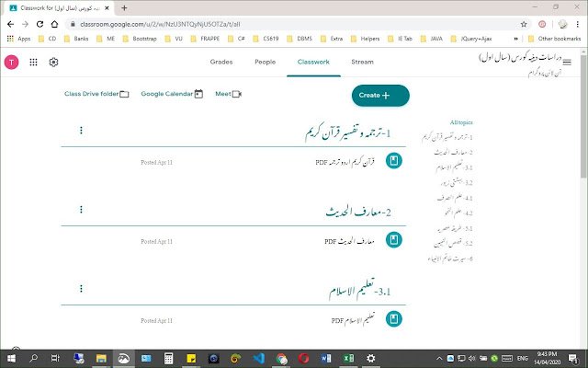Open the Windows notification center
This screenshot has width=588, height=368.
click(x=573, y=359)
